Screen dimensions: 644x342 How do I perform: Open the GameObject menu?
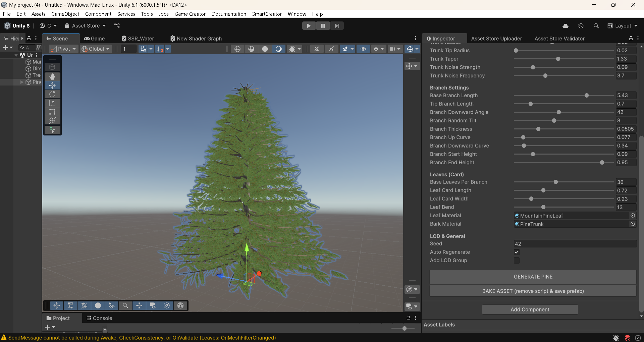(65, 14)
